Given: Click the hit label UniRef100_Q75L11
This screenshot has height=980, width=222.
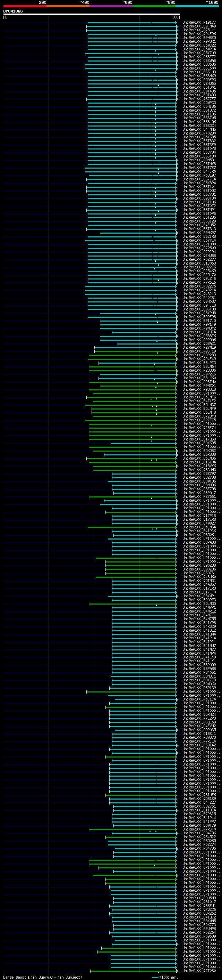Looking at the screenshot, I should pyautogui.click(x=199, y=30).
